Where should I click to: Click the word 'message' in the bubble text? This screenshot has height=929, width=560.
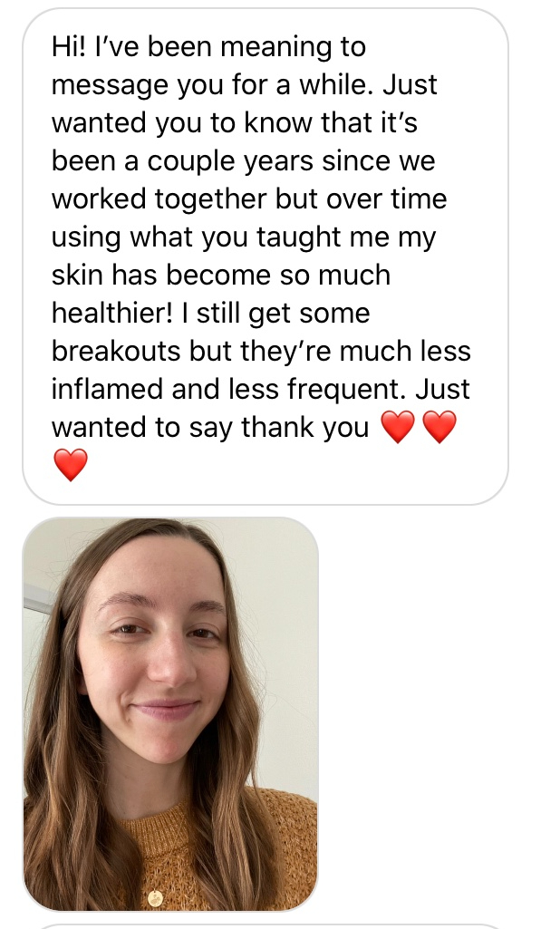tap(110, 86)
